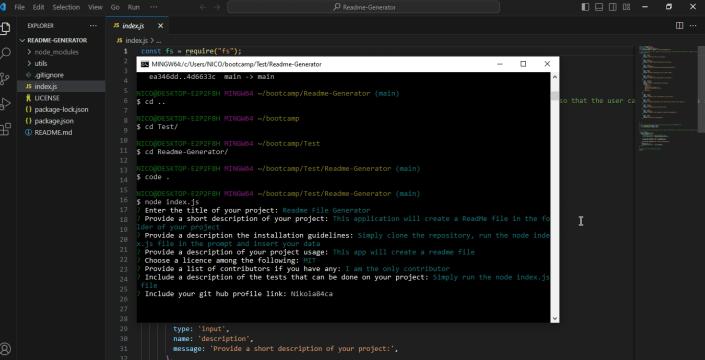
Task: Toggle primary side bar layout icon
Action: tap(585, 7)
